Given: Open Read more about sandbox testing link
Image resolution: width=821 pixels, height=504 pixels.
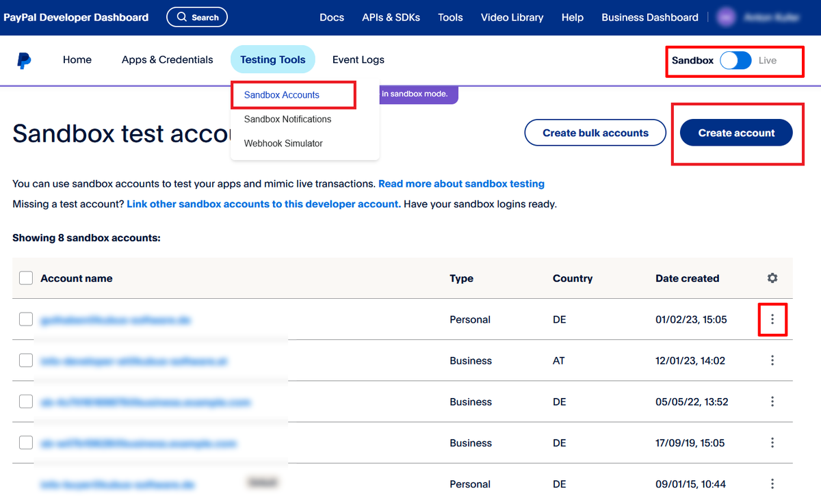Looking at the screenshot, I should [462, 184].
